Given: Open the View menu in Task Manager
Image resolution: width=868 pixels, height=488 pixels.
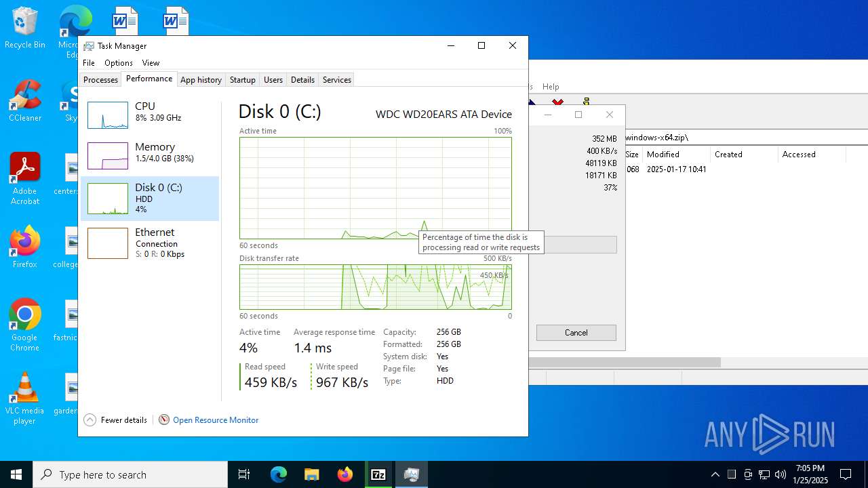Looking at the screenshot, I should point(151,63).
